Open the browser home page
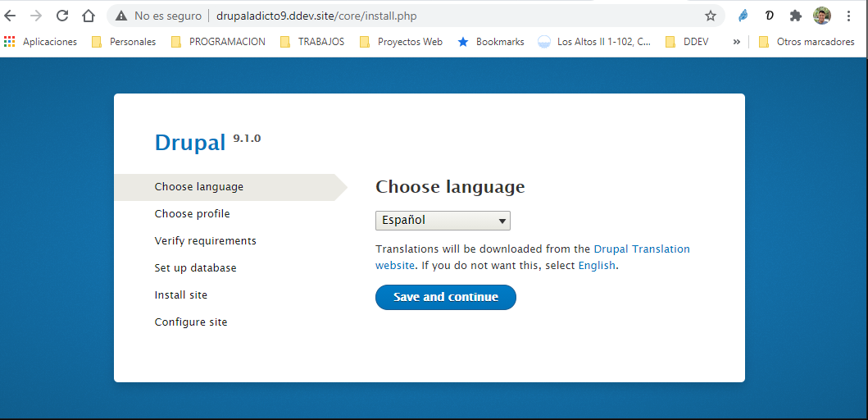This screenshot has width=868, height=420. pyautogui.click(x=89, y=16)
